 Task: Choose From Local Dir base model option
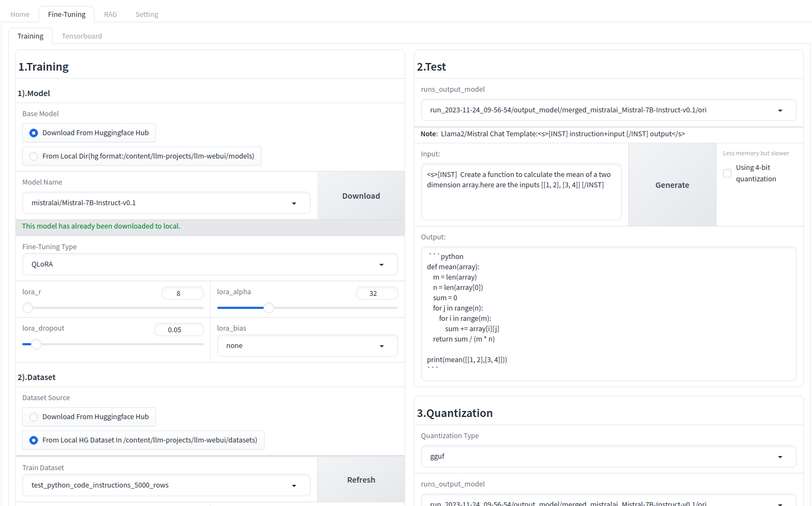(x=34, y=156)
